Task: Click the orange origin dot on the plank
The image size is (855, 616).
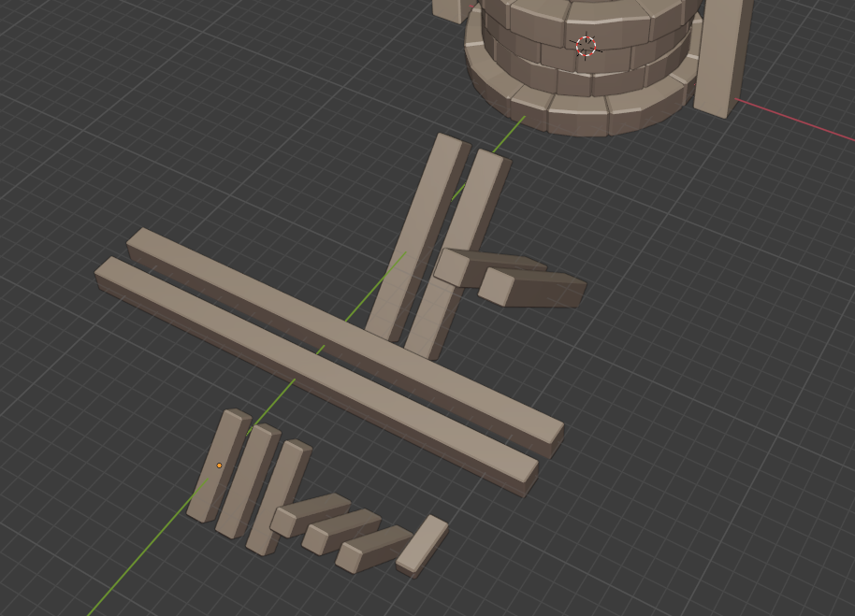Action: (x=219, y=466)
